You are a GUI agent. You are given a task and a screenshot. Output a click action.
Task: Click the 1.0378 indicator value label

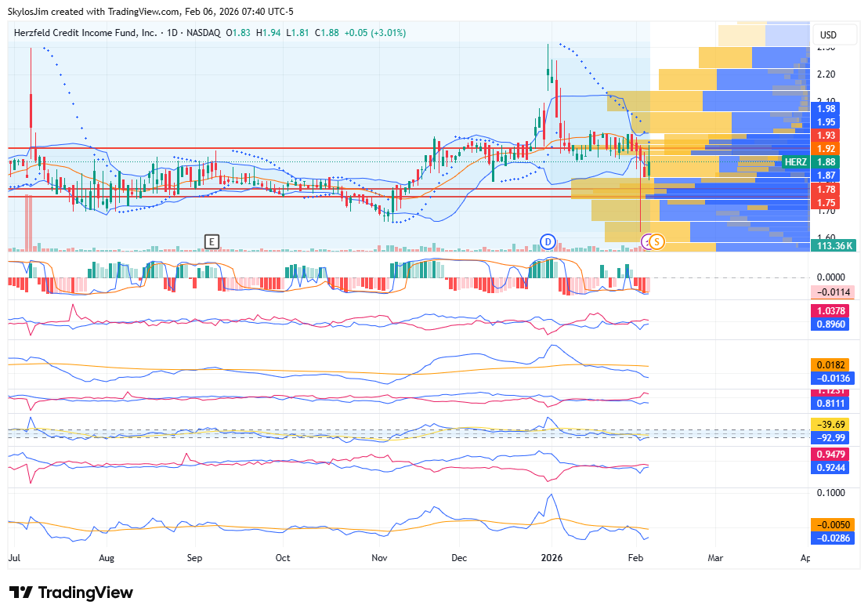[x=830, y=311]
